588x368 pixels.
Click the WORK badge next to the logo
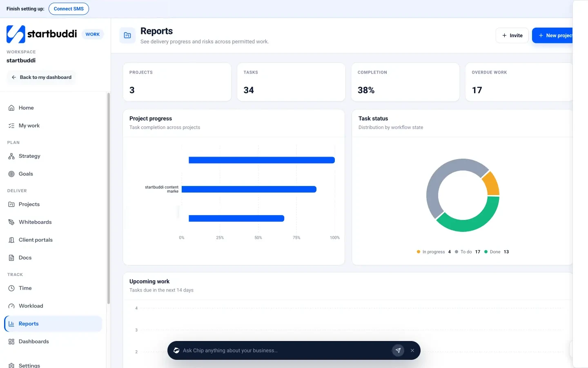pos(93,34)
